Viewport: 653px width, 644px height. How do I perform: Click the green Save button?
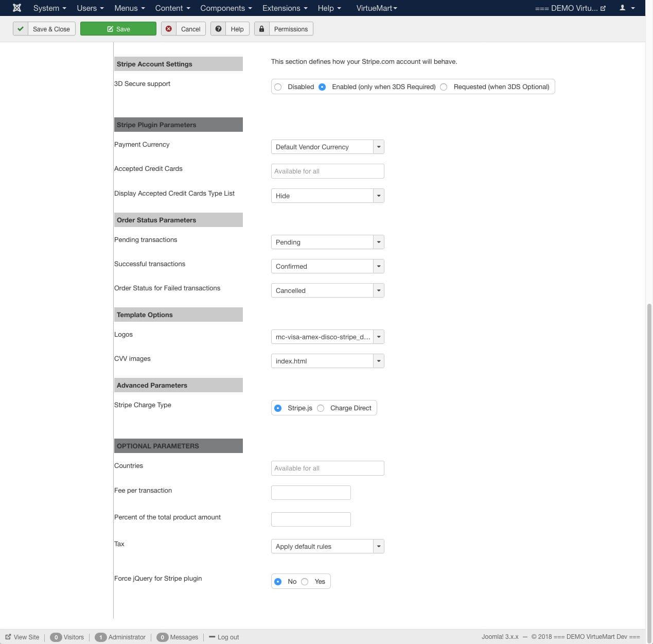pos(118,29)
